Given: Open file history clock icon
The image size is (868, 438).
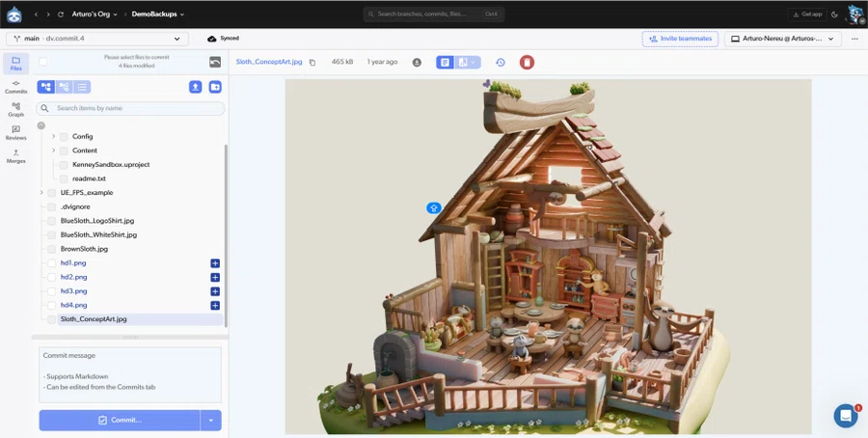Looking at the screenshot, I should [x=500, y=62].
